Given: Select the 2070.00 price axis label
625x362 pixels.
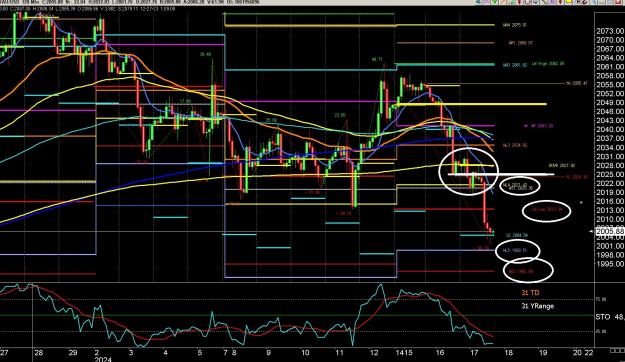Looking at the screenshot, I should point(610,40).
